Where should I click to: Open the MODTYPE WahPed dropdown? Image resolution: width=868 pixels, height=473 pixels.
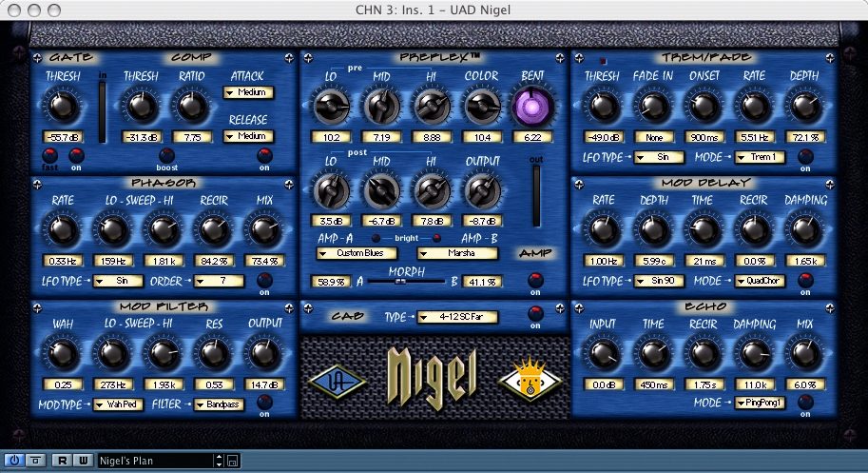coord(118,404)
